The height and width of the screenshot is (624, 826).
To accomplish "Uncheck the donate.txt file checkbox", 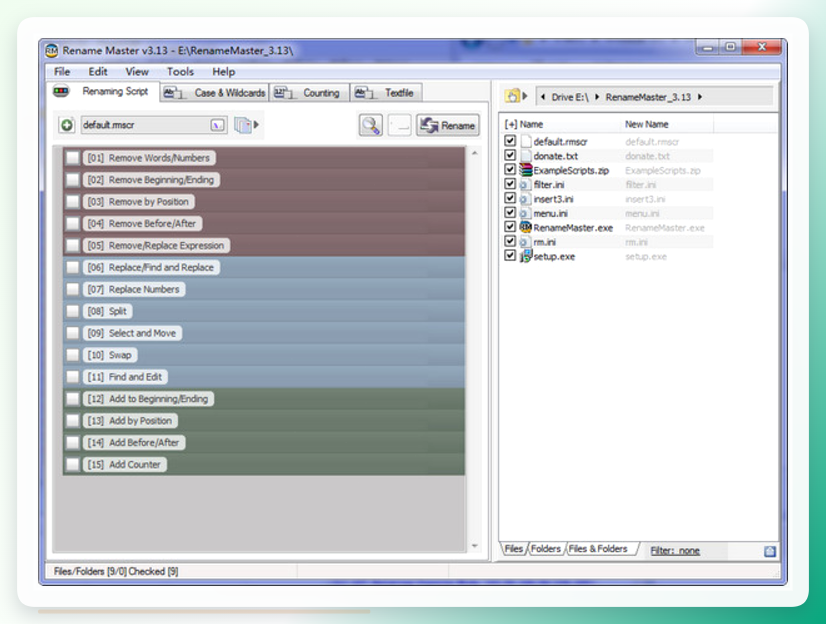I will pyautogui.click(x=510, y=155).
